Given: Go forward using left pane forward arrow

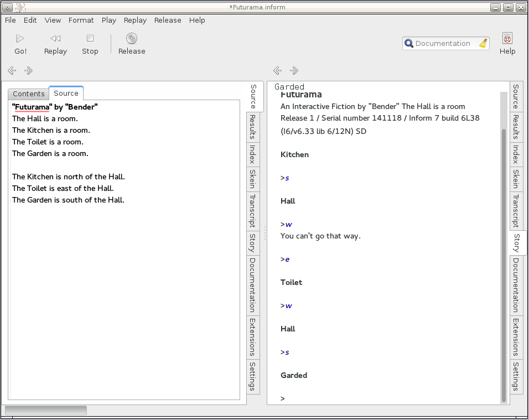Looking at the screenshot, I should pos(29,70).
